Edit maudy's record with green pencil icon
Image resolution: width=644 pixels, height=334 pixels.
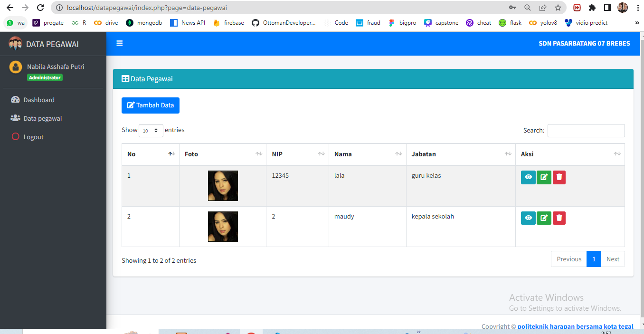pos(544,218)
